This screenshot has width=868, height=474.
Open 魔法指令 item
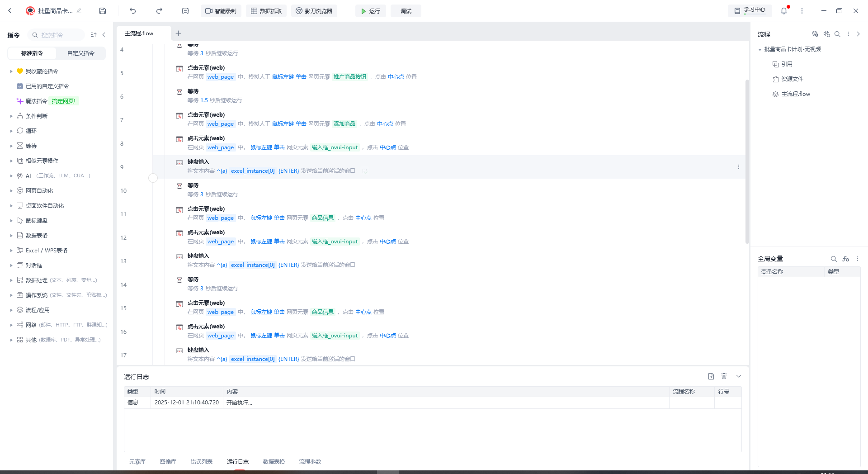pyautogui.click(x=36, y=101)
